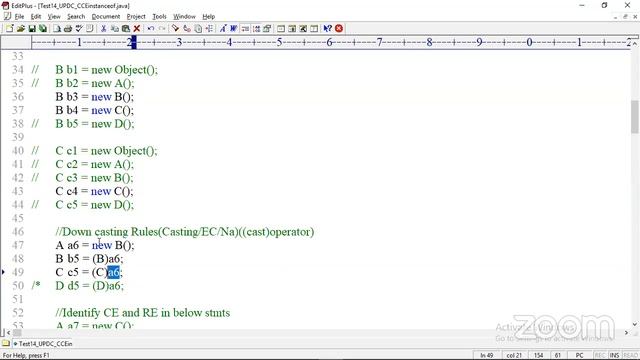
Task: Open a file using the folder icon
Action: [x=21, y=29]
